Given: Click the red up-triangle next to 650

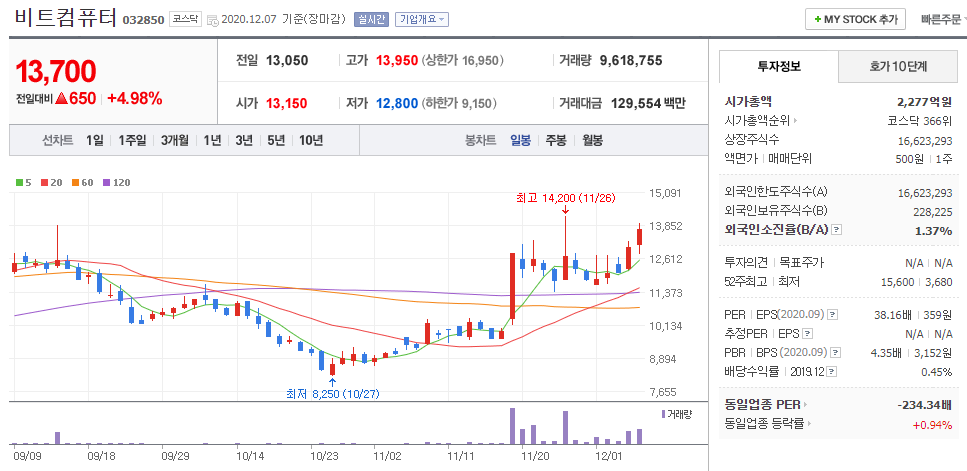Looking at the screenshot, I should (60, 98).
